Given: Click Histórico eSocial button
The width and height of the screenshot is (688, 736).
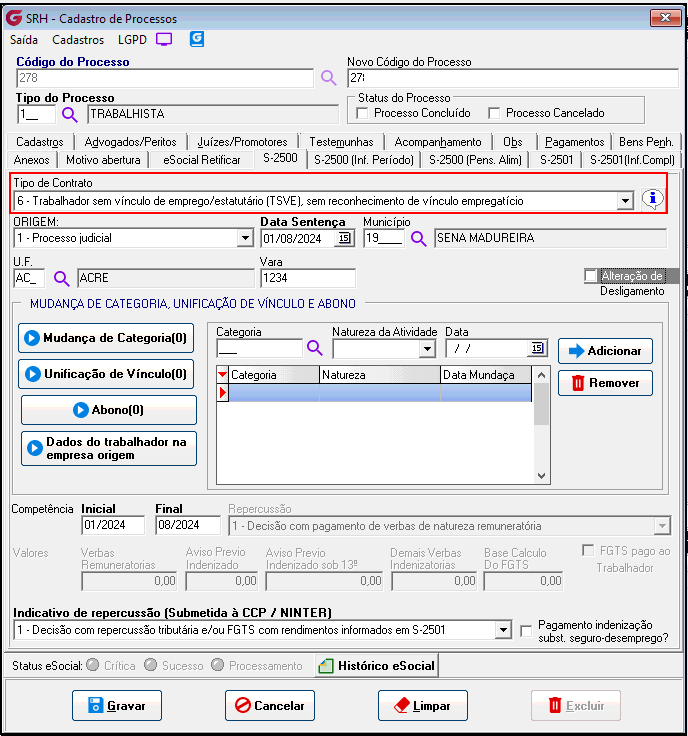Looking at the screenshot, I should [377, 666].
